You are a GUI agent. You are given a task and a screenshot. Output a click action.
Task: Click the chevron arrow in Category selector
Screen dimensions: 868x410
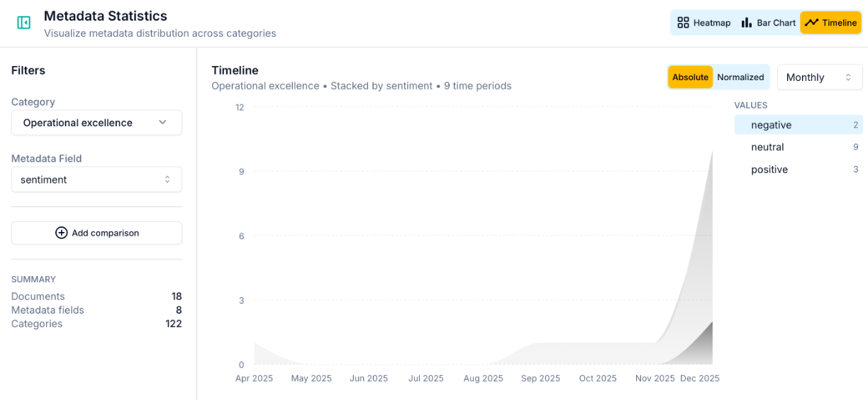(x=163, y=123)
